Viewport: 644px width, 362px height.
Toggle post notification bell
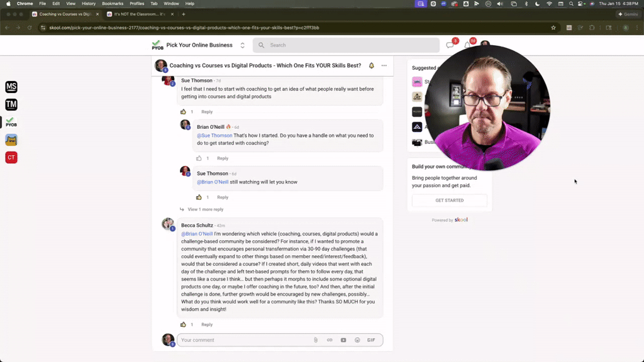(371, 65)
